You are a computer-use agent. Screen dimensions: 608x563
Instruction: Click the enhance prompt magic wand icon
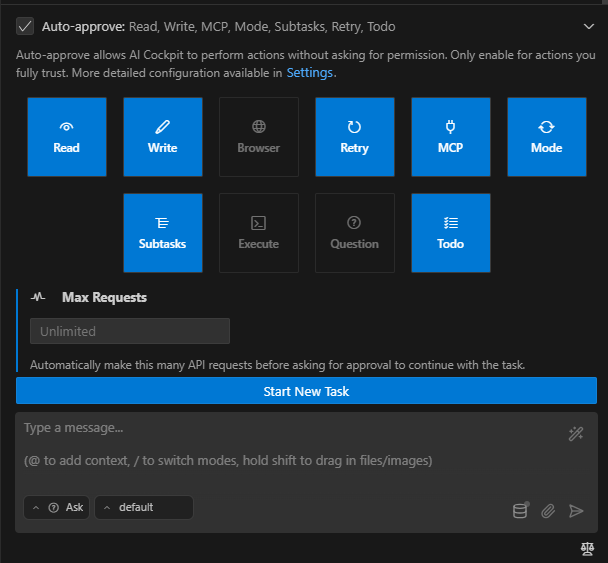[575, 433]
